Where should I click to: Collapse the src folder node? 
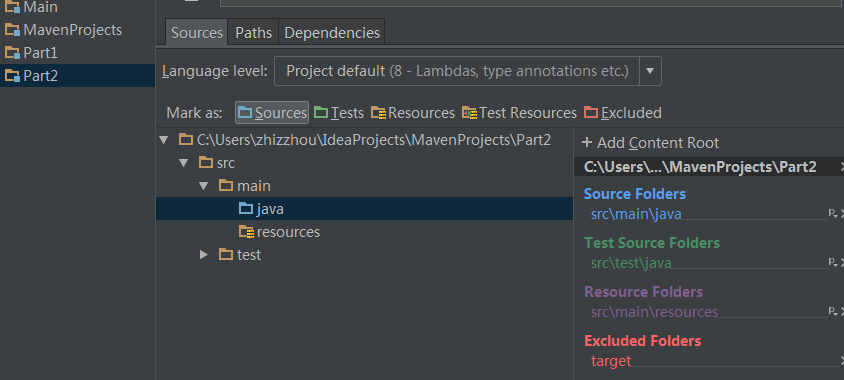(184, 163)
